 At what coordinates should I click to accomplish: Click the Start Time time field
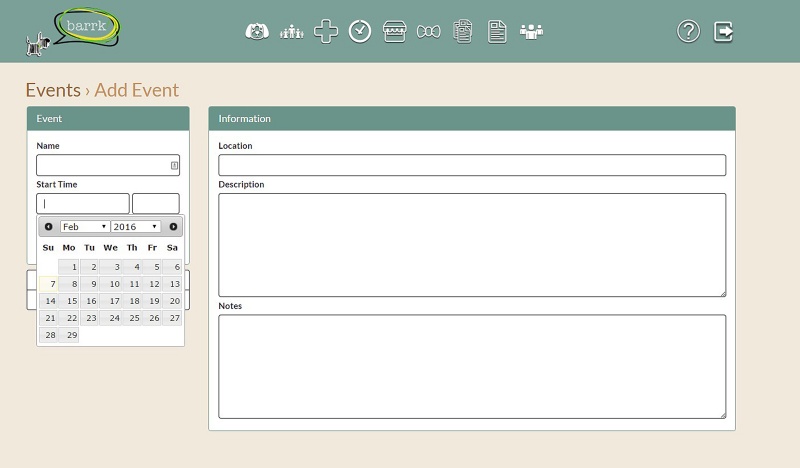coord(156,204)
